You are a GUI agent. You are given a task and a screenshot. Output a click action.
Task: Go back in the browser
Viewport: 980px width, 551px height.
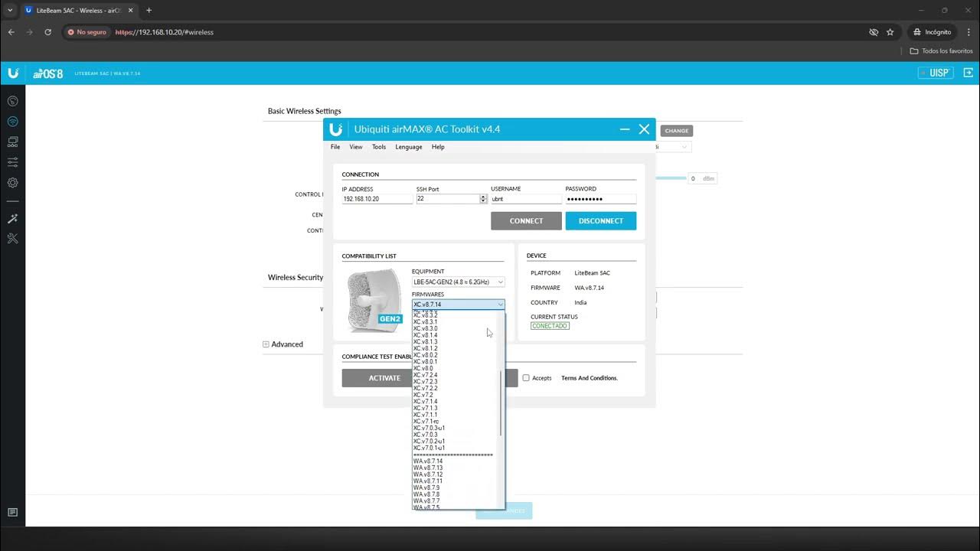tap(11, 32)
